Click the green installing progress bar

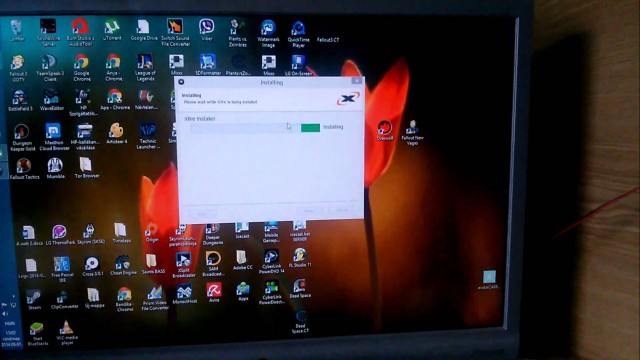tap(310, 128)
